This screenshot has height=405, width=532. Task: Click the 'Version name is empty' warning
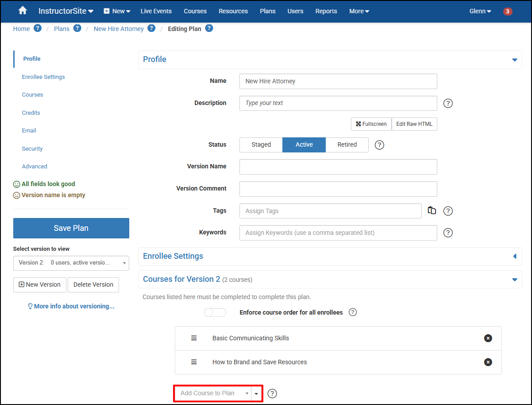[49, 195]
